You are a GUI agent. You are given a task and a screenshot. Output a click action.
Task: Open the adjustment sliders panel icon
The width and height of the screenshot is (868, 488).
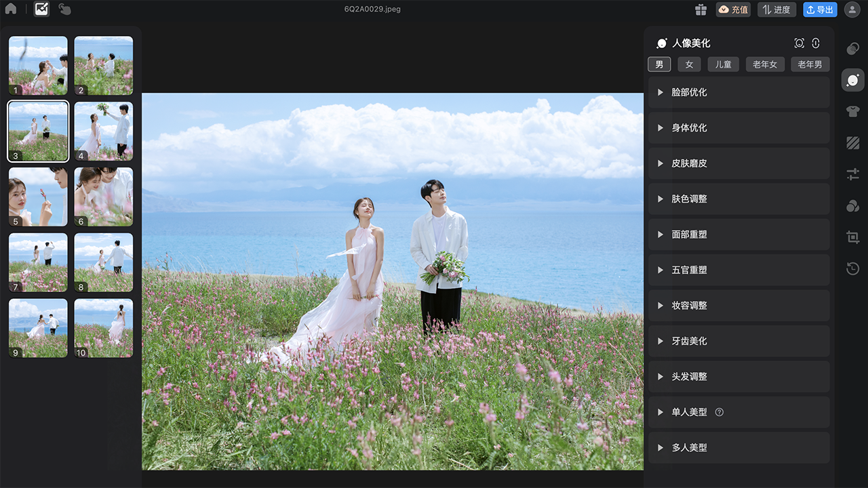click(x=852, y=174)
